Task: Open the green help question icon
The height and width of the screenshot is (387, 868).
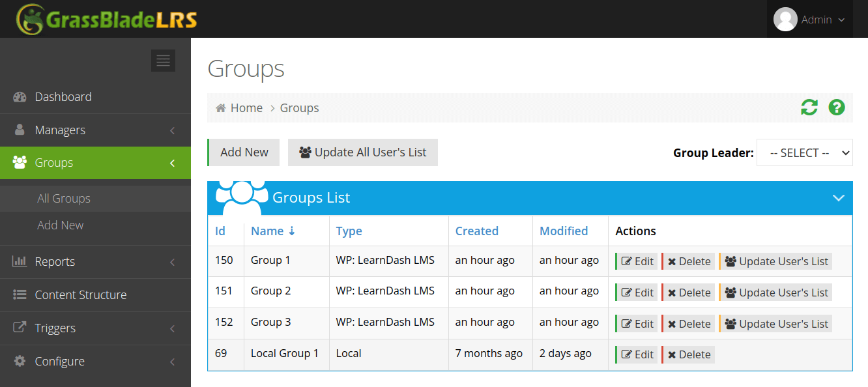Action: pos(837,107)
